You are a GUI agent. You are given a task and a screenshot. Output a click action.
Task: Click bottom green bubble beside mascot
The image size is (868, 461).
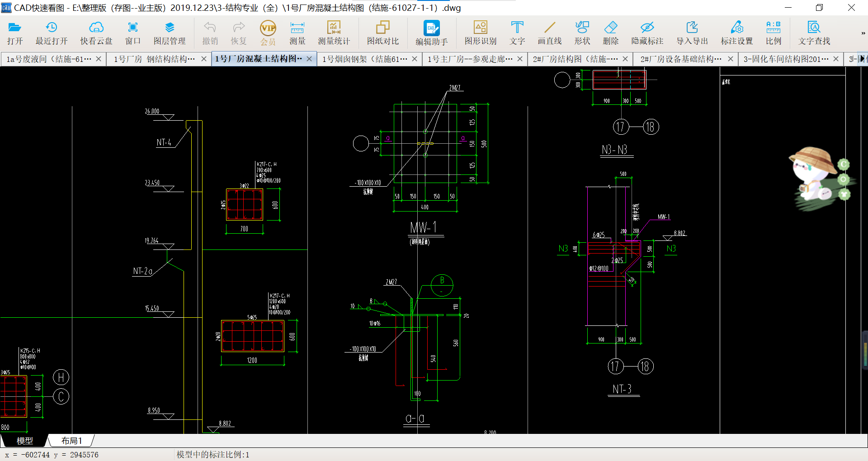(x=844, y=194)
